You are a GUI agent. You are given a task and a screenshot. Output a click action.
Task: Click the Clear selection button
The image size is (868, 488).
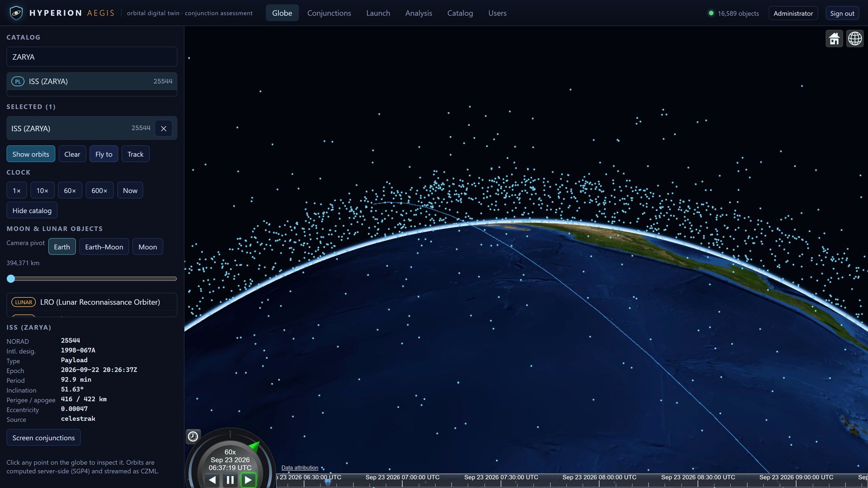click(x=72, y=154)
